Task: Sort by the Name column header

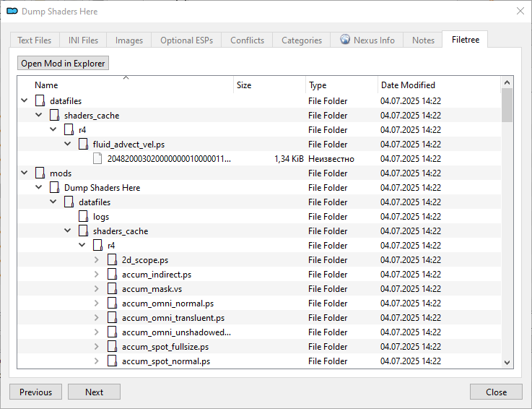Action: tap(126, 85)
